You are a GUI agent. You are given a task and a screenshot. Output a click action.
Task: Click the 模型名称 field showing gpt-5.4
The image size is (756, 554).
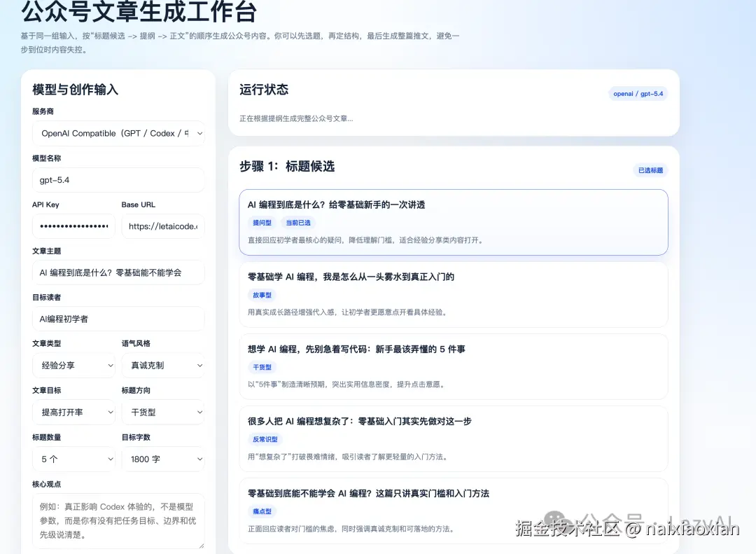(x=118, y=180)
